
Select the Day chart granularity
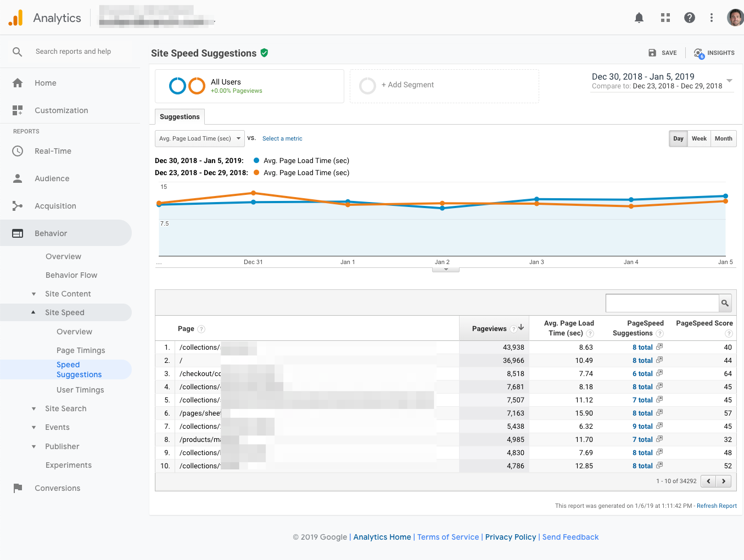tap(678, 138)
